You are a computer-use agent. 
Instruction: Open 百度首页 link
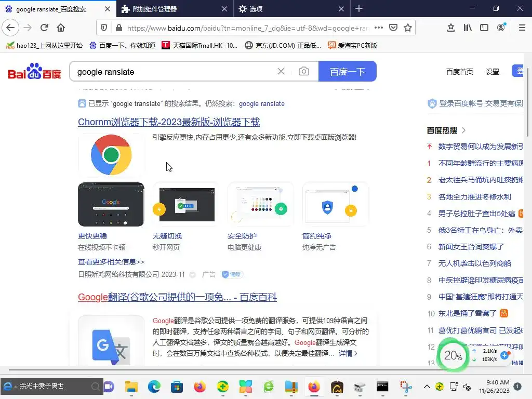point(459,72)
